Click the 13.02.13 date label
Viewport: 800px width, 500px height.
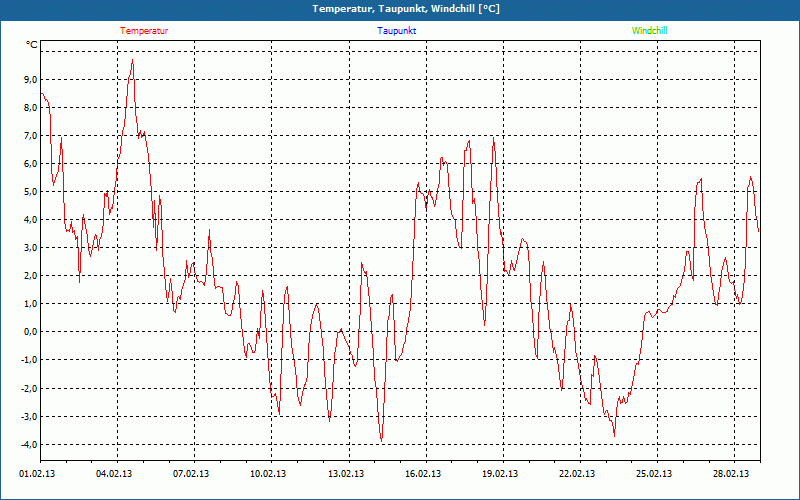click(x=346, y=474)
